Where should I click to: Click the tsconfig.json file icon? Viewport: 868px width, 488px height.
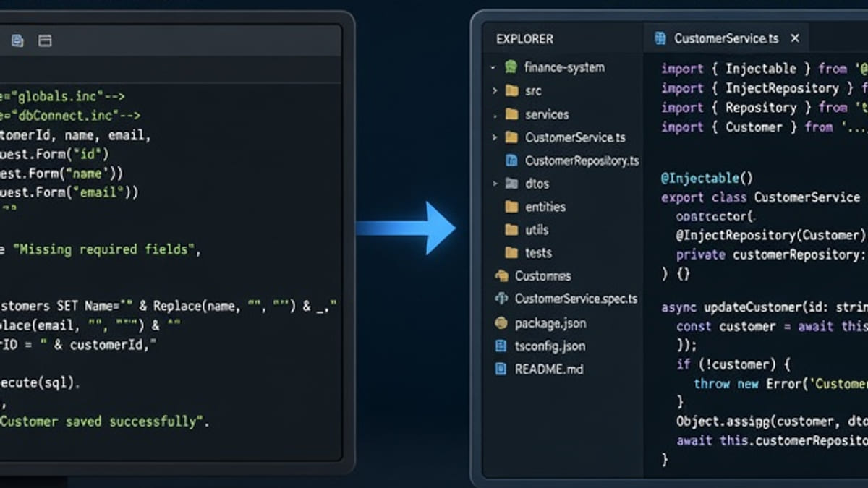point(501,346)
